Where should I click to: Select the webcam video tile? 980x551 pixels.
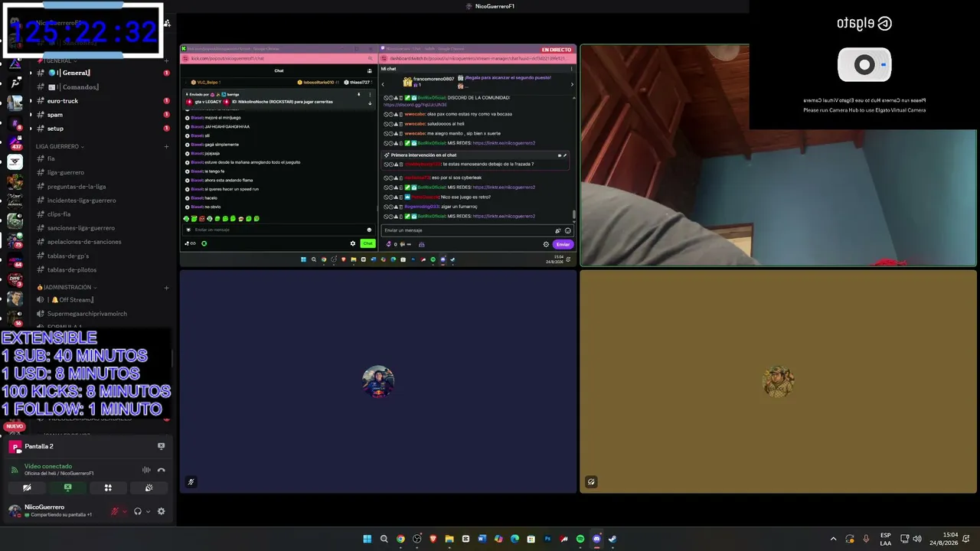coord(778,155)
